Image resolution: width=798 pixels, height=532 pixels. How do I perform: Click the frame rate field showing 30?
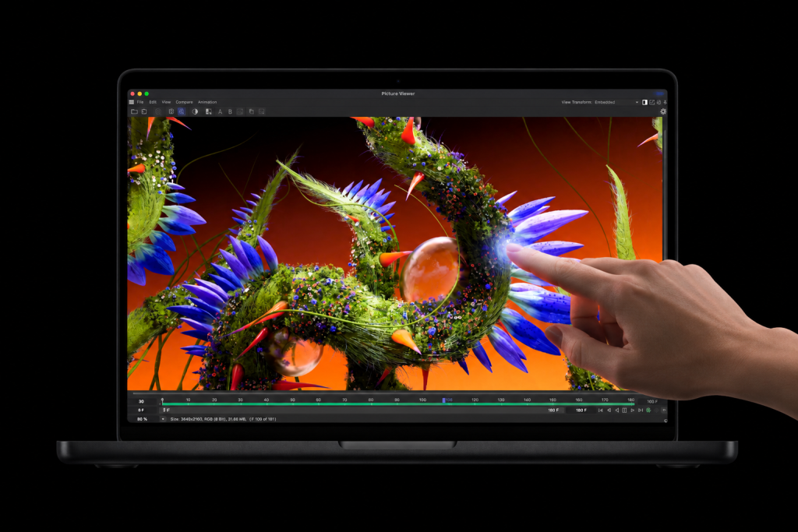pos(142,401)
